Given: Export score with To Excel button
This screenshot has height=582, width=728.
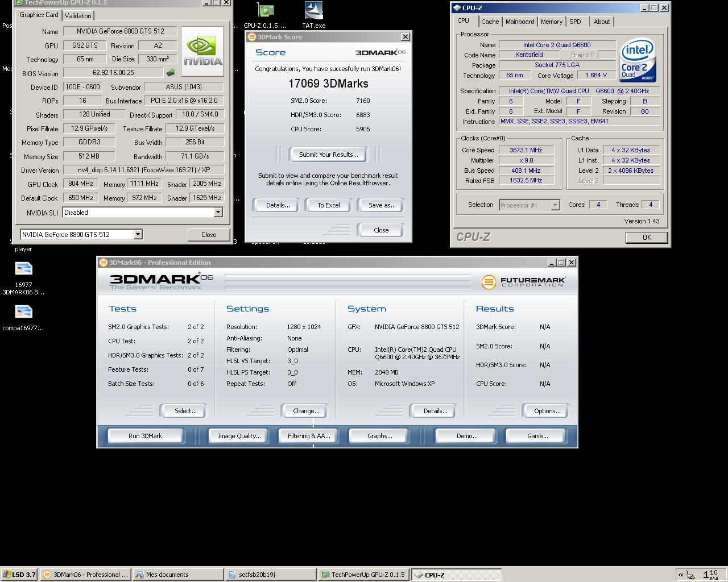Looking at the screenshot, I should 328,205.
